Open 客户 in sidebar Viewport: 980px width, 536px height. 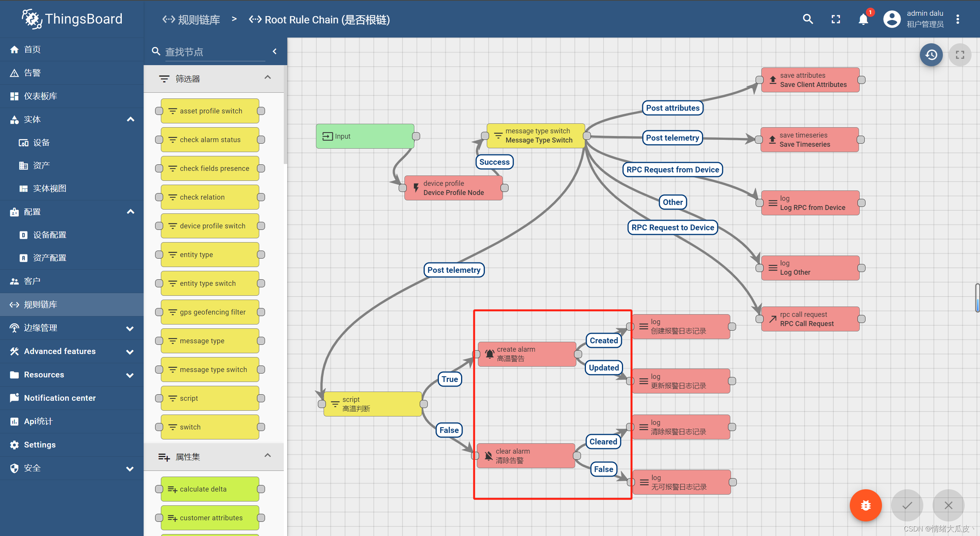coord(72,281)
